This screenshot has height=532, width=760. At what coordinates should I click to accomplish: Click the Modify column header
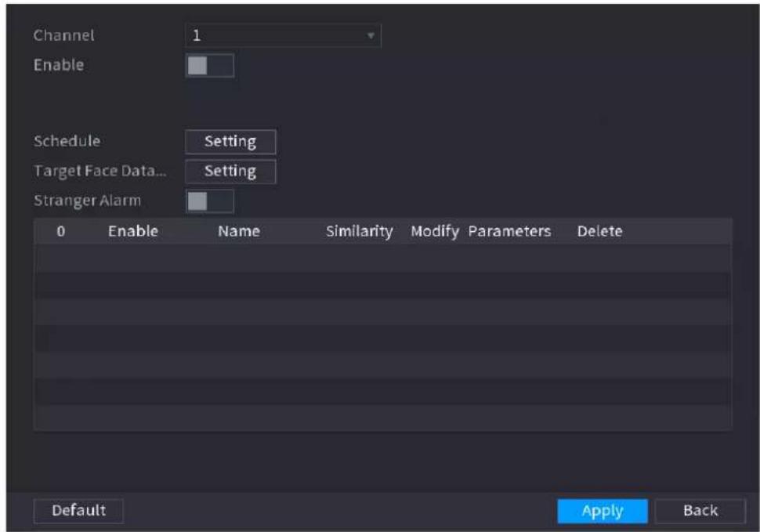coord(435,232)
